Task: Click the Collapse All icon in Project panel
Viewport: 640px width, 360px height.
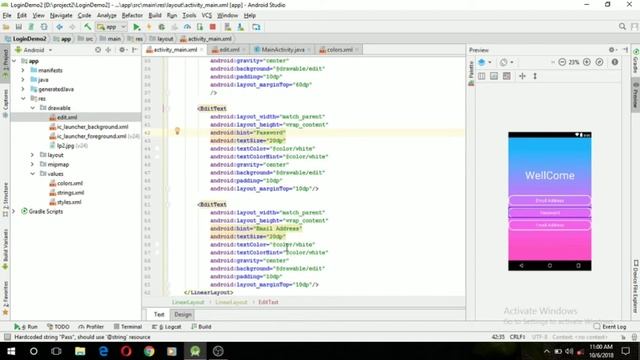Action: click(109, 50)
